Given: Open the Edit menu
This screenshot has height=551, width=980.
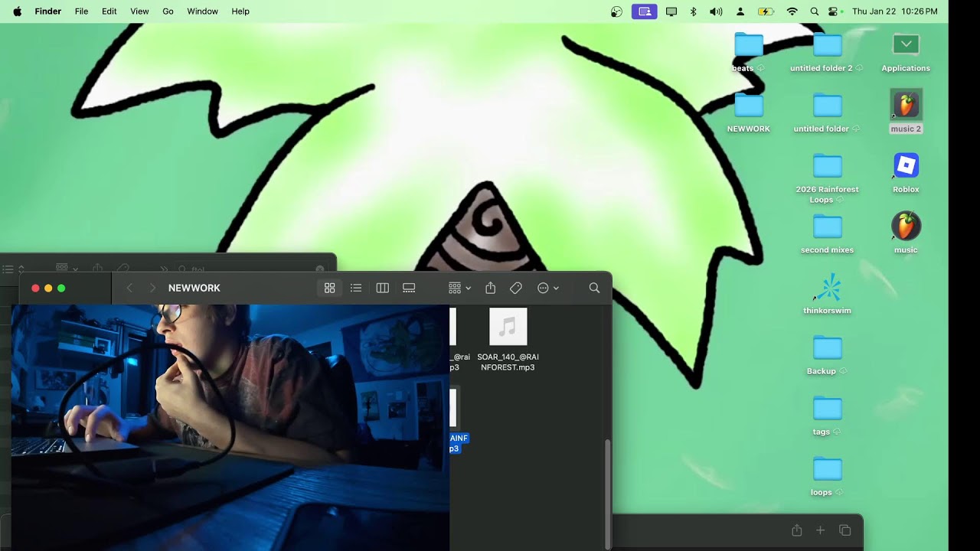Looking at the screenshot, I should pos(109,11).
